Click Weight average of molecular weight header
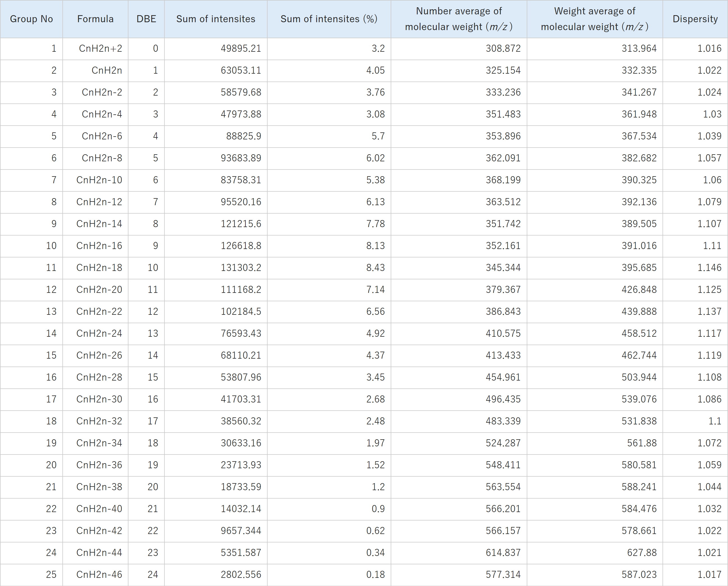The image size is (728, 586). [x=595, y=19]
